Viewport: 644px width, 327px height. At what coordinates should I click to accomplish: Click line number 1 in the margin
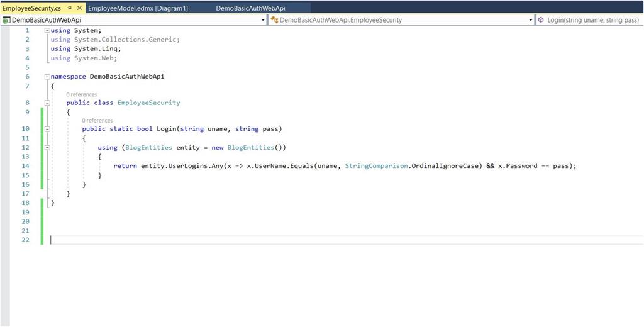27,30
